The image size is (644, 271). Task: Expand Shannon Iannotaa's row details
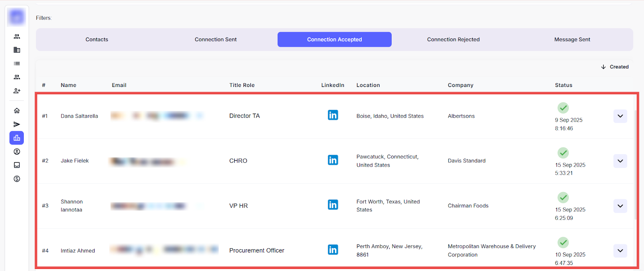[620, 206]
